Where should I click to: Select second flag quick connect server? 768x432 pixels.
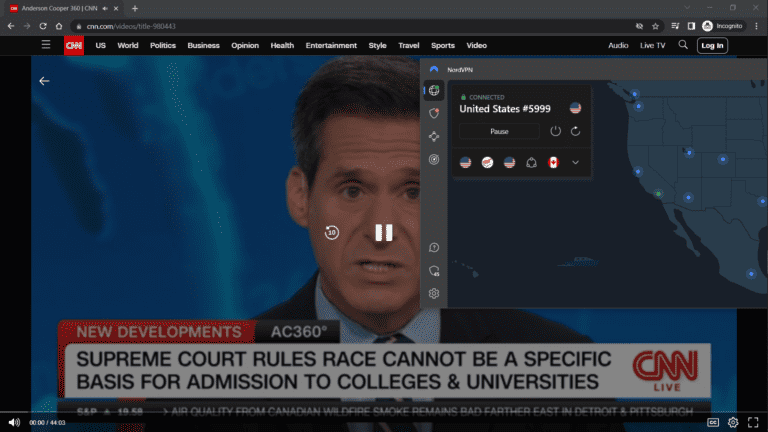coord(487,163)
